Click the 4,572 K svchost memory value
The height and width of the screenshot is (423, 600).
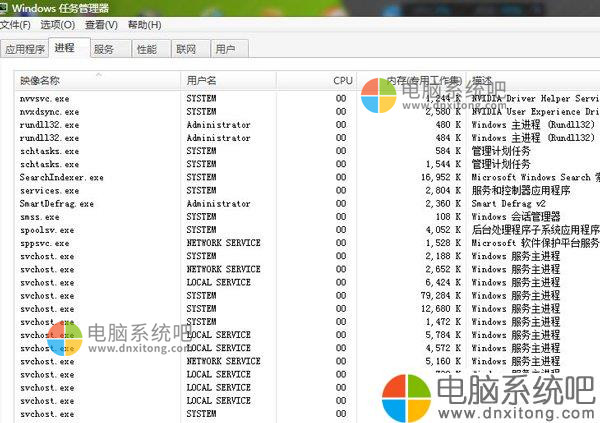(x=443, y=348)
